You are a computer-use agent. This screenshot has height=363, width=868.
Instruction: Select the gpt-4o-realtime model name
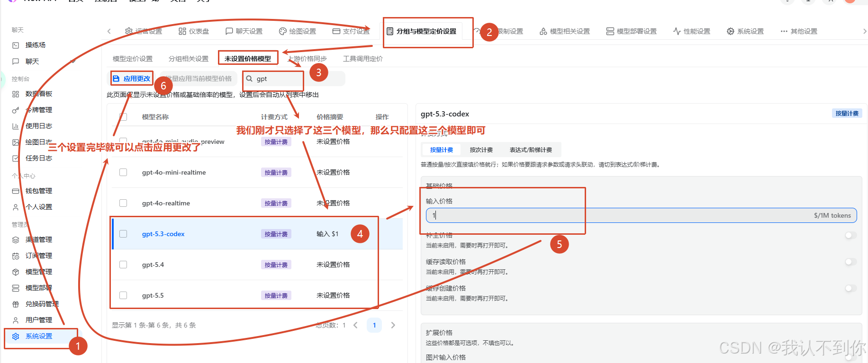tap(166, 203)
